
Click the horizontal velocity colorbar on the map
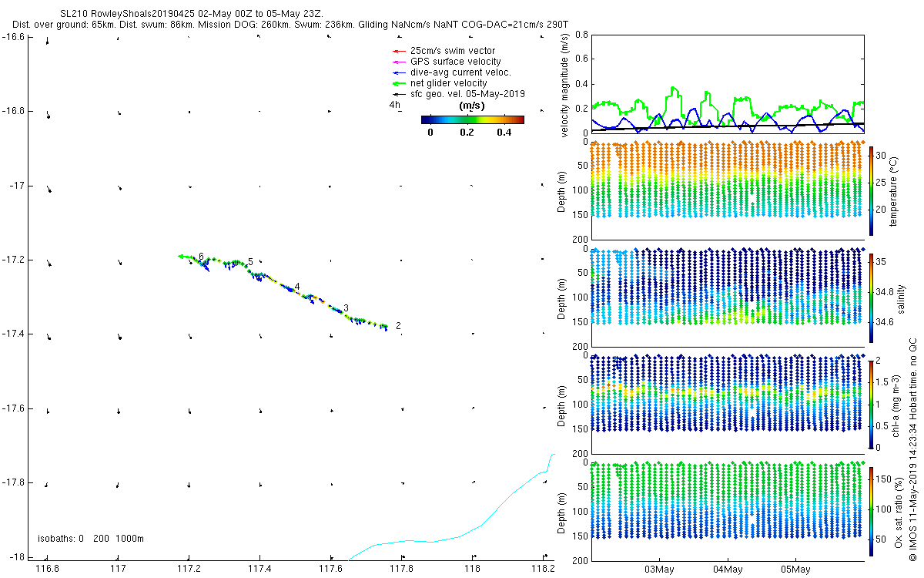click(x=473, y=119)
